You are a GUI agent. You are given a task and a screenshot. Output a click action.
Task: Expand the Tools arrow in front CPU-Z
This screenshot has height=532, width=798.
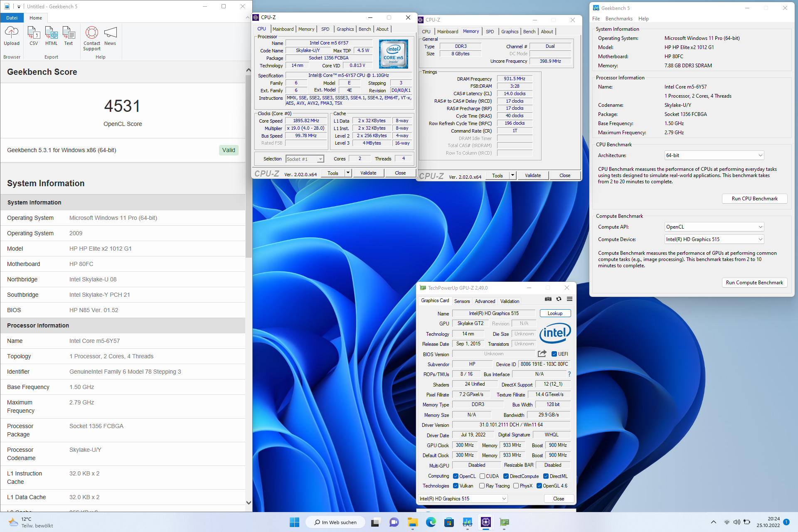(x=348, y=173)
